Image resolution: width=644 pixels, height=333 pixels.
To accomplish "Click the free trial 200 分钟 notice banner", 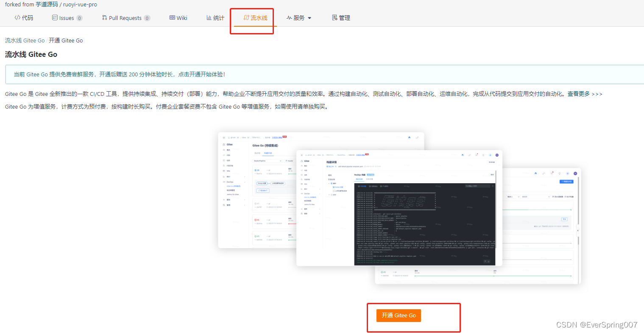I will 325,74.
